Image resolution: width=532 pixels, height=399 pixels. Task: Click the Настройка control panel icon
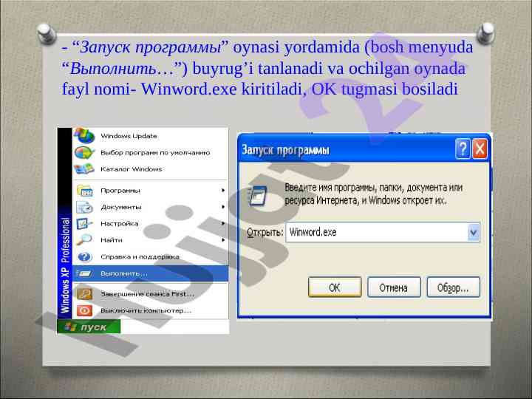point(84,224)
